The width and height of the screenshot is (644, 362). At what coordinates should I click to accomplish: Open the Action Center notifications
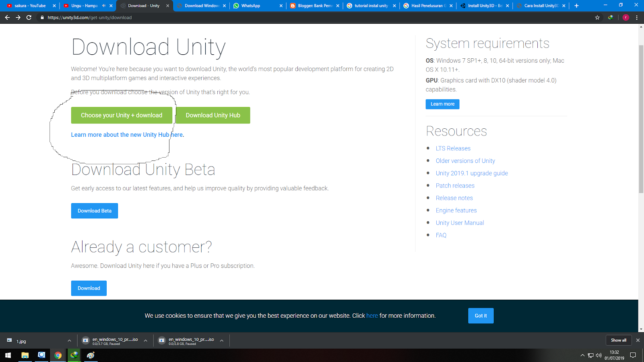(x=633, y=355)
